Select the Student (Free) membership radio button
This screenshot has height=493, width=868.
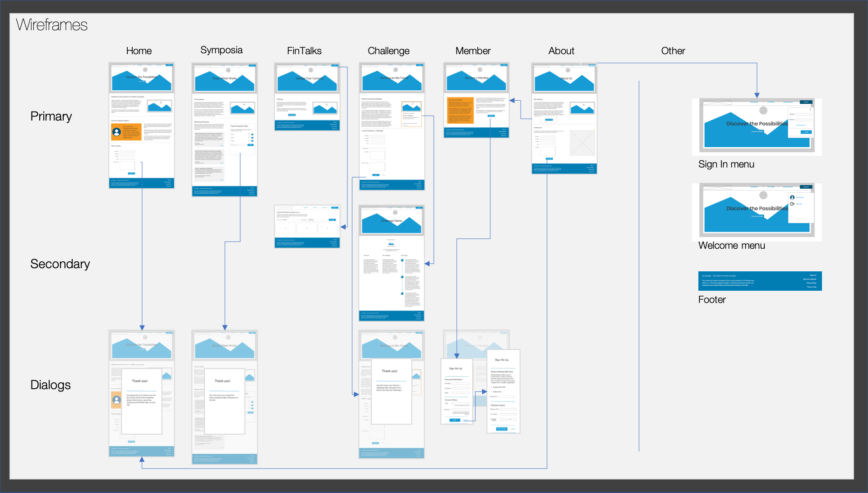click(x=491, y=392)
